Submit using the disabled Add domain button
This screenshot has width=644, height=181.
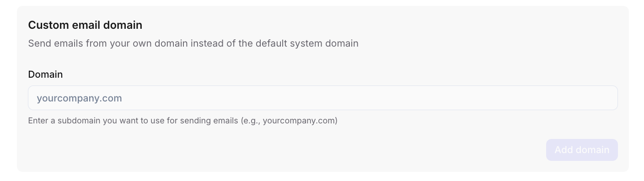click(x=582, y=150)
